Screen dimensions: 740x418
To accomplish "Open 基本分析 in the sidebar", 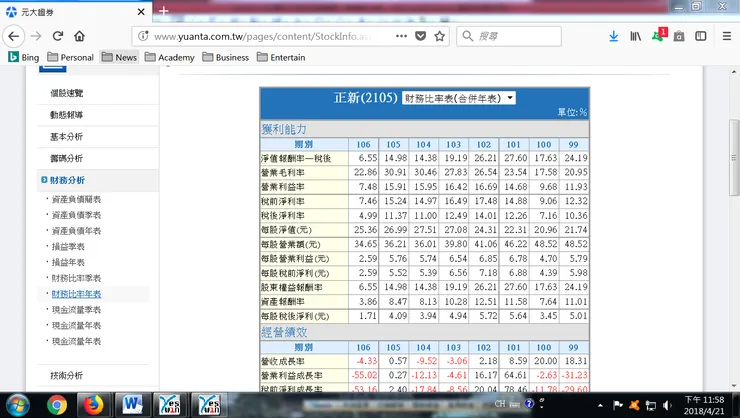I will click(x=67, y=137).
